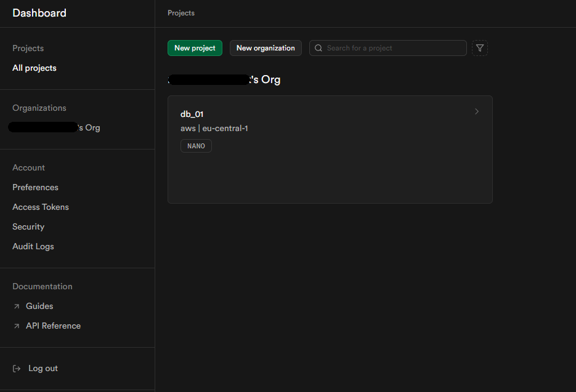The height and width of the screenshot is (392, 576).
Task: Click the log out arrow icon
Action: point(15,368)
